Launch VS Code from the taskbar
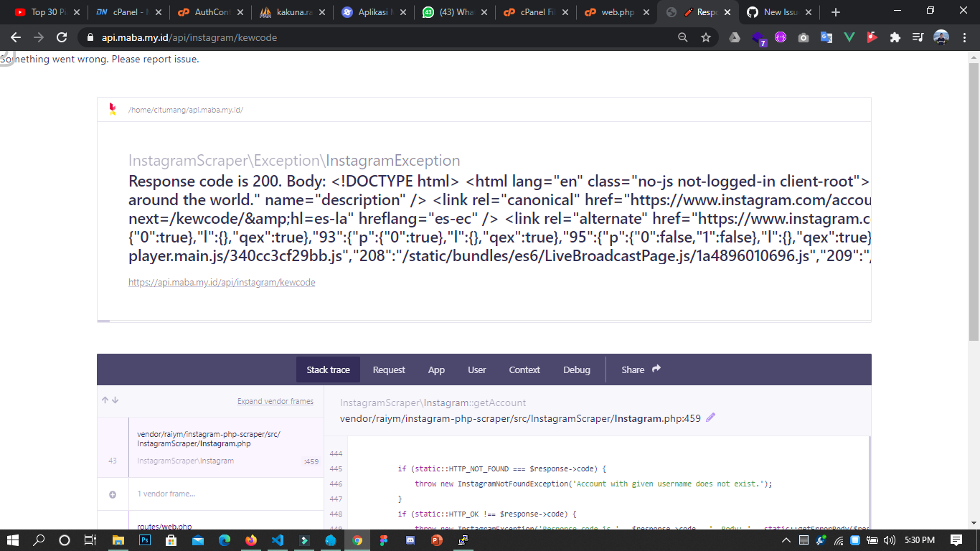The height and width of the screenshot is (551, 980). point(278,540)
